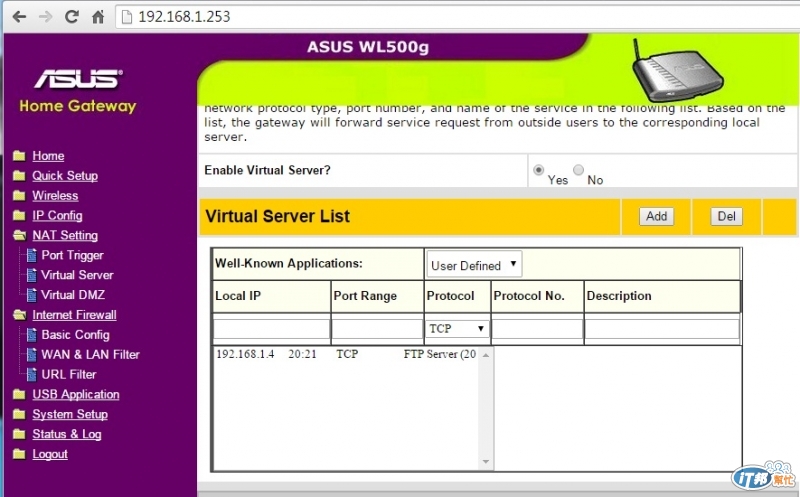Screen dimensions: 800x497
Task: Go back with the browser back arrow
Action: 19,17
